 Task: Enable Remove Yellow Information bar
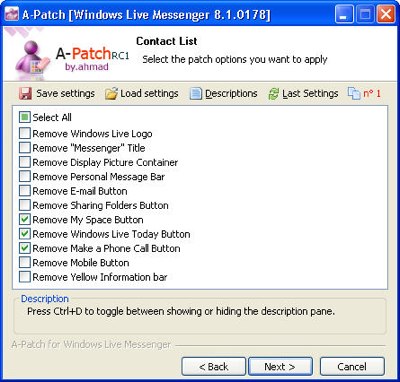(x=25, y=277)
